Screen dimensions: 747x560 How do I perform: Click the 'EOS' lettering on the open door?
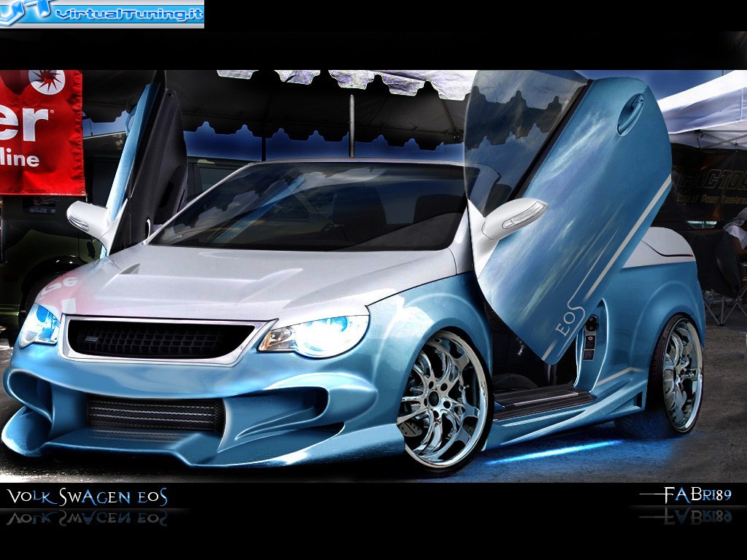[x=570, y=320]
